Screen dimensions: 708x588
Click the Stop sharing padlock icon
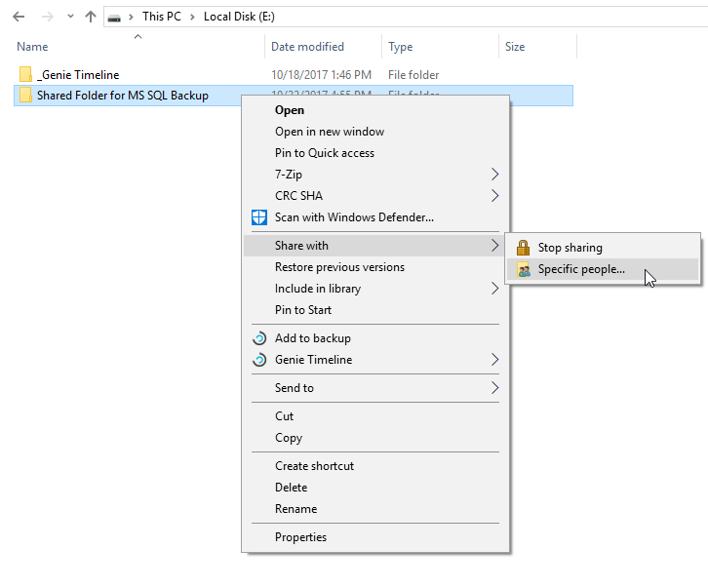[x=523, y=248]
